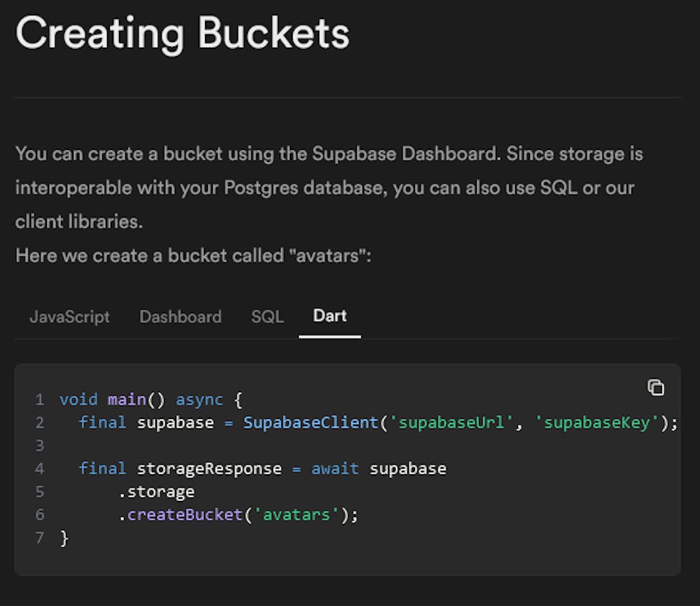
Task: Select the 'await' keyword on line 4
Action: [x=335, y=468]
